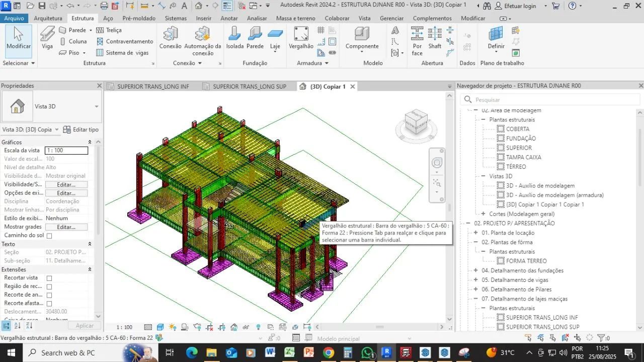Click the Pesquisar field in project browser

(550, 100)
